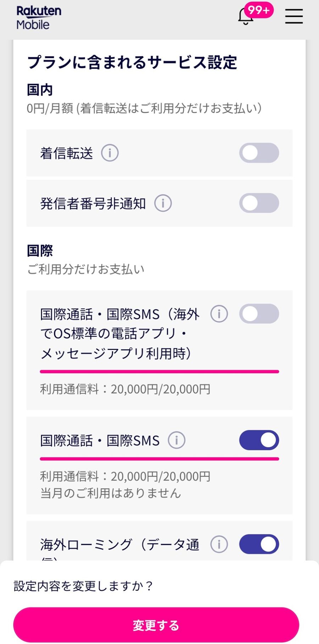Click usage bar under 国際通話・国際SMS（海外でOS標準アプリ）
Image resolution: width=319 pixels, height=644 pixels.
coord(159,371)
